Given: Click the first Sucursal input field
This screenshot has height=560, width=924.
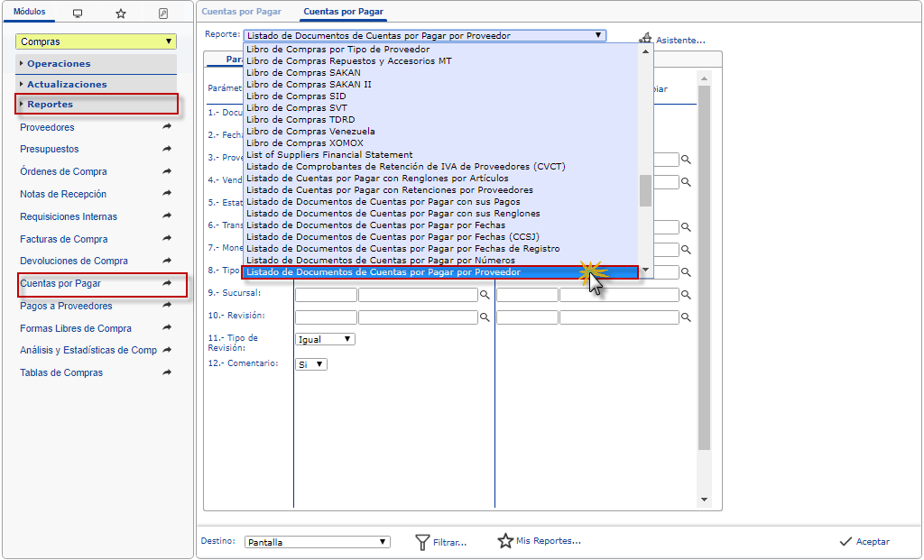Looking at the screenshot, I should click(326, 295).
